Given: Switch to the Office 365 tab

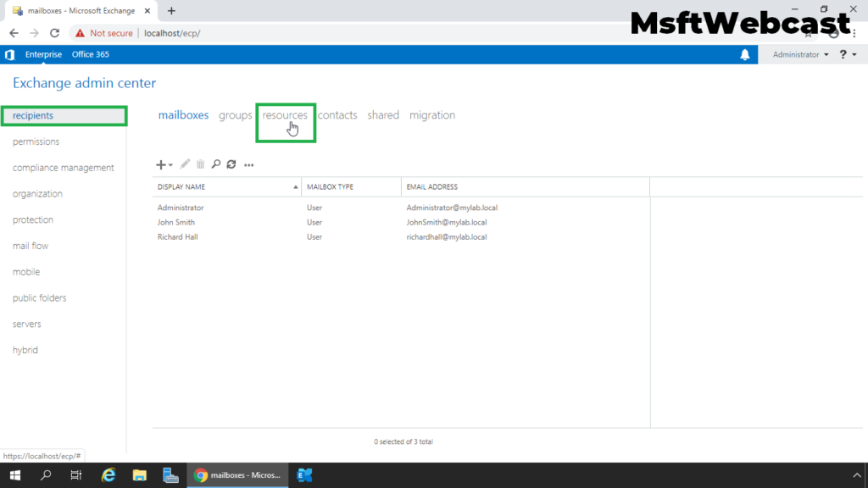Looking at the screenshot, I should (x=90, y=54).
